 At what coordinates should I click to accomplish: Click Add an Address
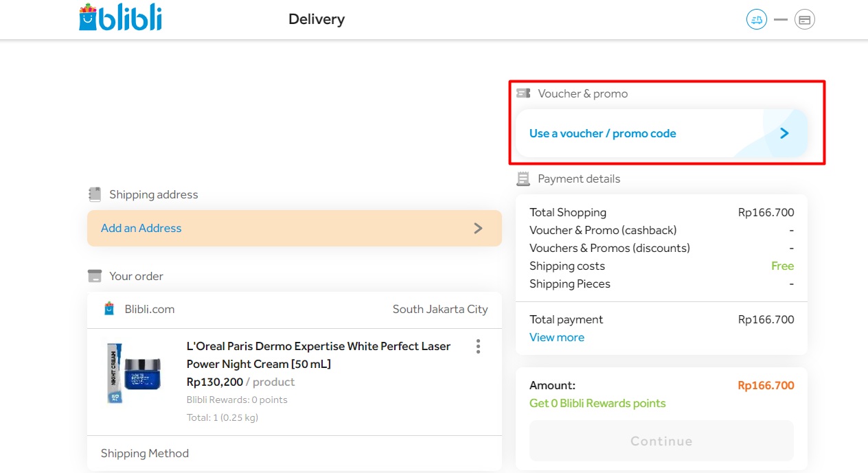[140, 228]
